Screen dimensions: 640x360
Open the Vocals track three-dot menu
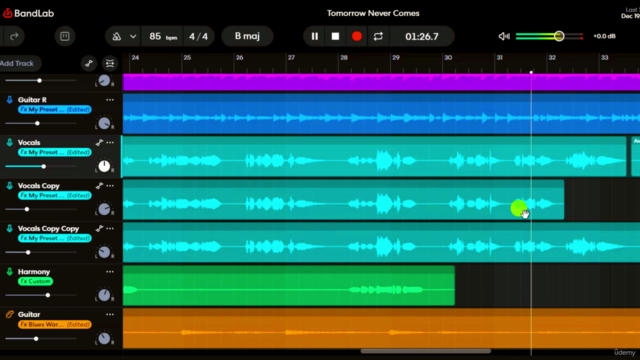(x=110, y=142)
